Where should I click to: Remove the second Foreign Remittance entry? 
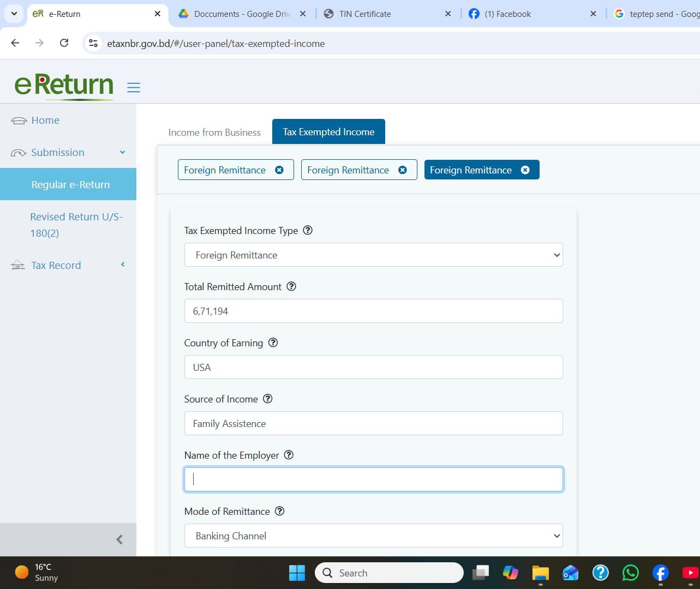(x=403, y=170)
